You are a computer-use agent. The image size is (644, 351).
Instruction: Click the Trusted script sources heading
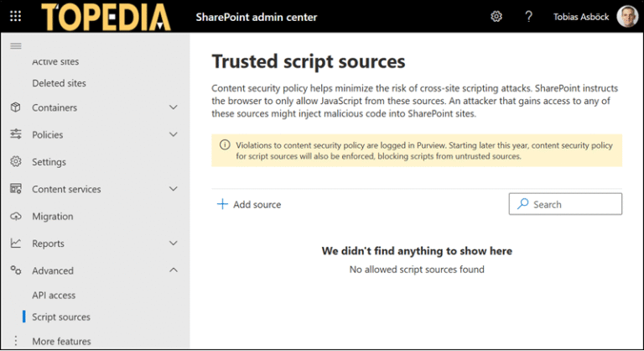309,61
